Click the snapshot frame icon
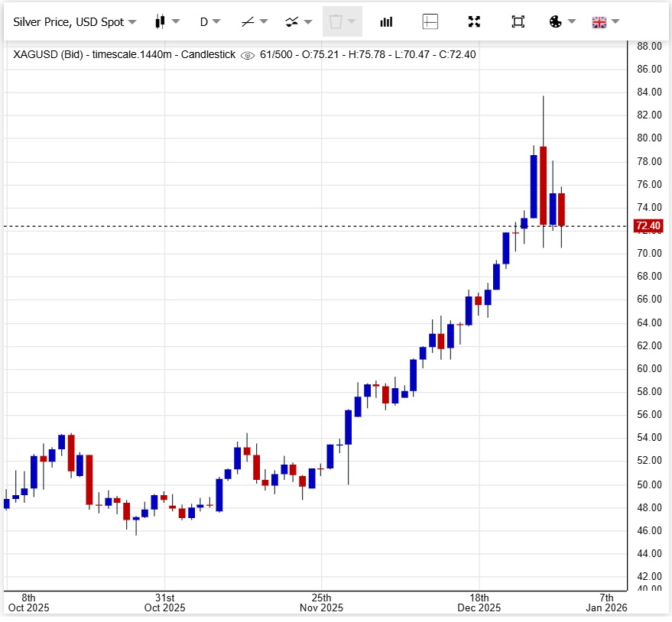This screenshot has width=672, height=622. pos(518,21)
